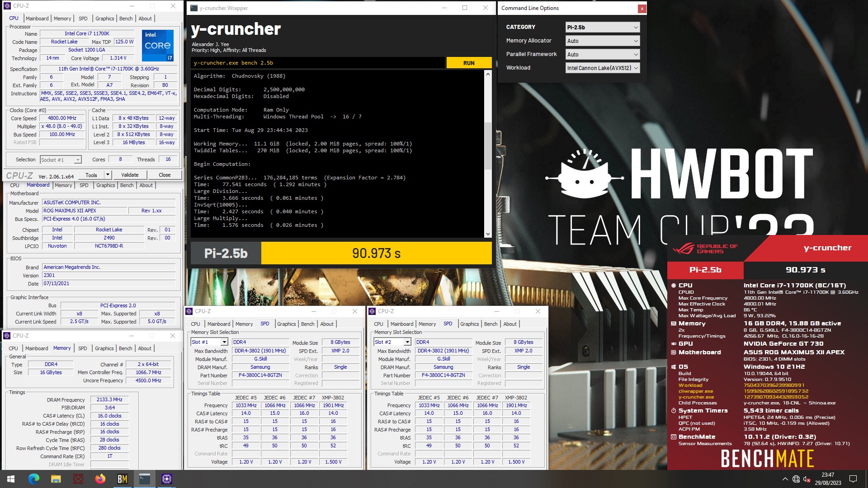Expand the Parallel Framework dropdown
This screenshot has height=488, width=868.
pos(603,55)
